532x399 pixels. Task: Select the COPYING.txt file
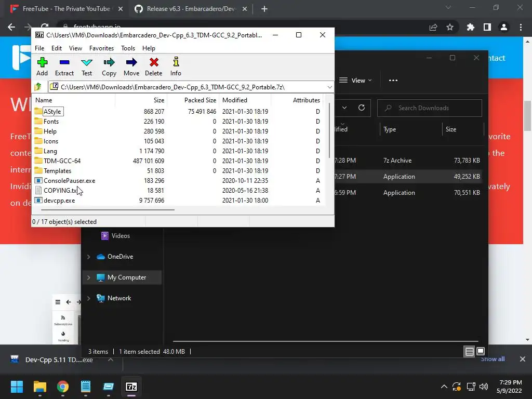pos(60,190)
